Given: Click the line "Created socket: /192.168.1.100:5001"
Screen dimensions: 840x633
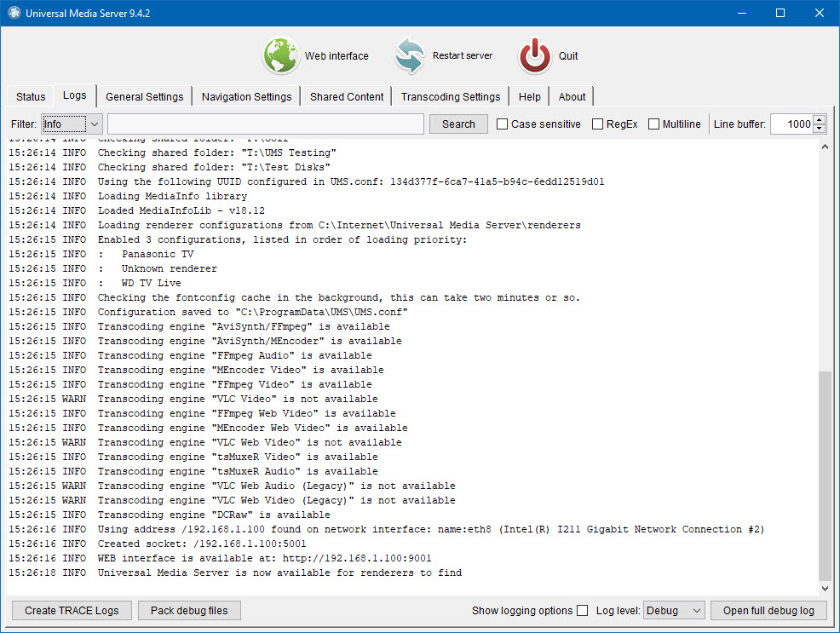Looking at the screenshot, I should click(x=158, y=544).
